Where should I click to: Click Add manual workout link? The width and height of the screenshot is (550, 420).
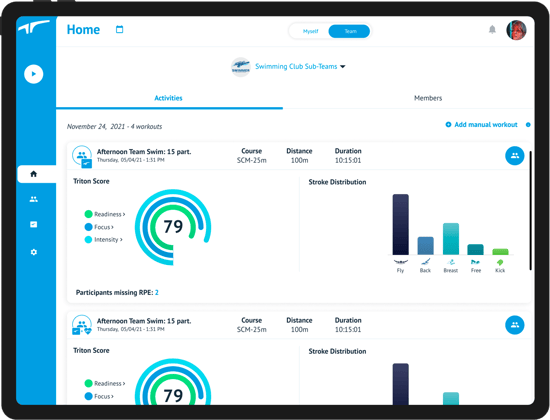(482, 125)
